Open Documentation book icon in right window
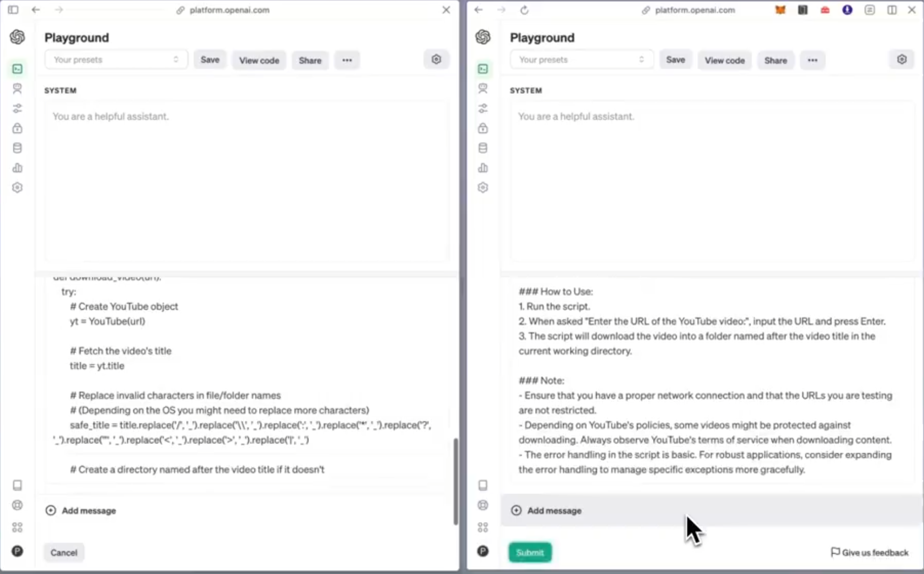This screenshot has height=574, width=924. pos(483,485)
